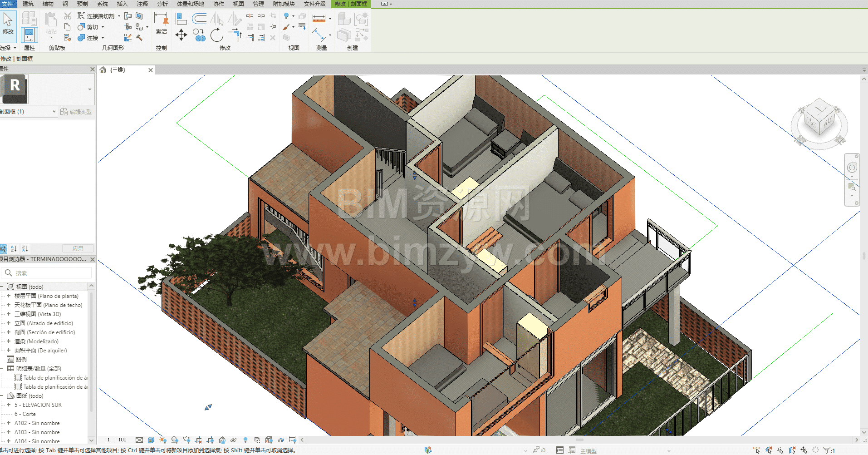
Task: Select the Measure dimension tool
Action: click(x=319, y=19)
